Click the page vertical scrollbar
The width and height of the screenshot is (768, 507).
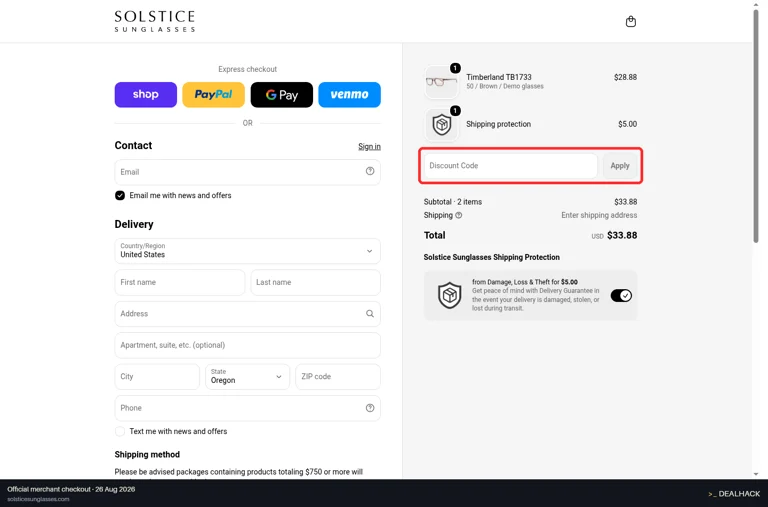756,126
